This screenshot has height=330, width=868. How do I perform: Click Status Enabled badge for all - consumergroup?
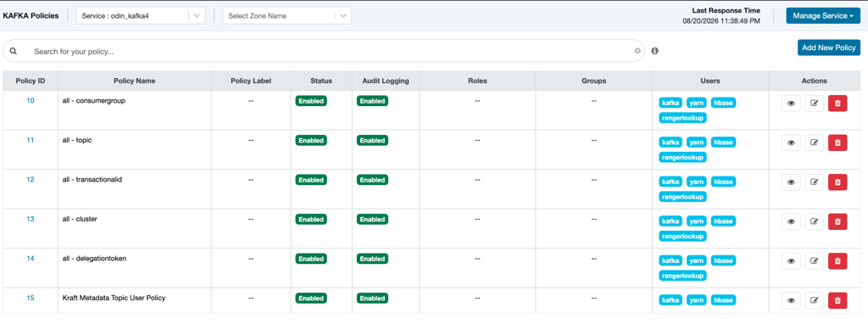(311, 101)
